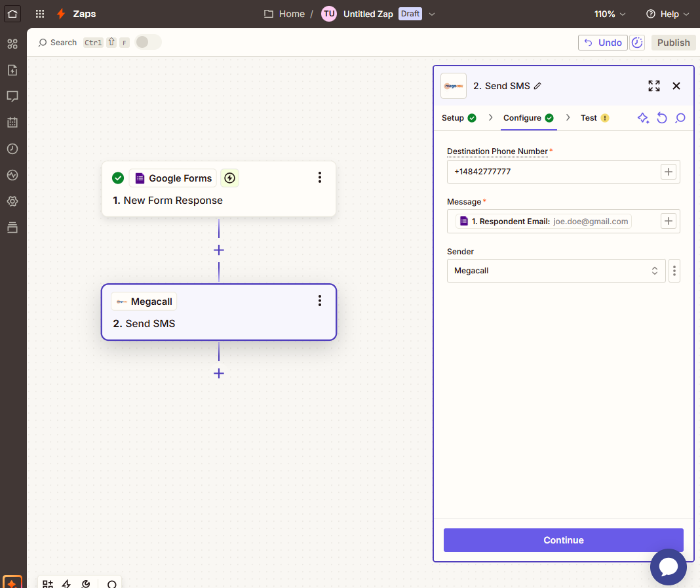
Task: Open the 110% zoom level dropdown
Action: coord(610,14)
